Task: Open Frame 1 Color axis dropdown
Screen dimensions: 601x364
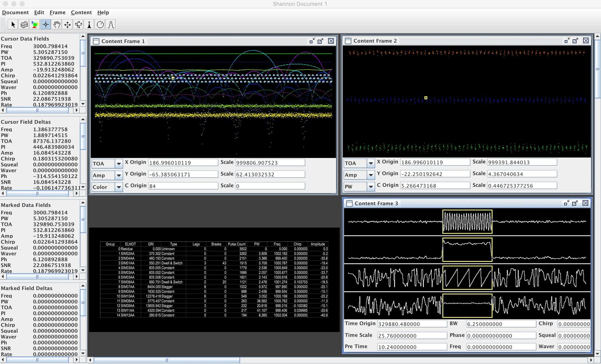Action: [119, 187]
